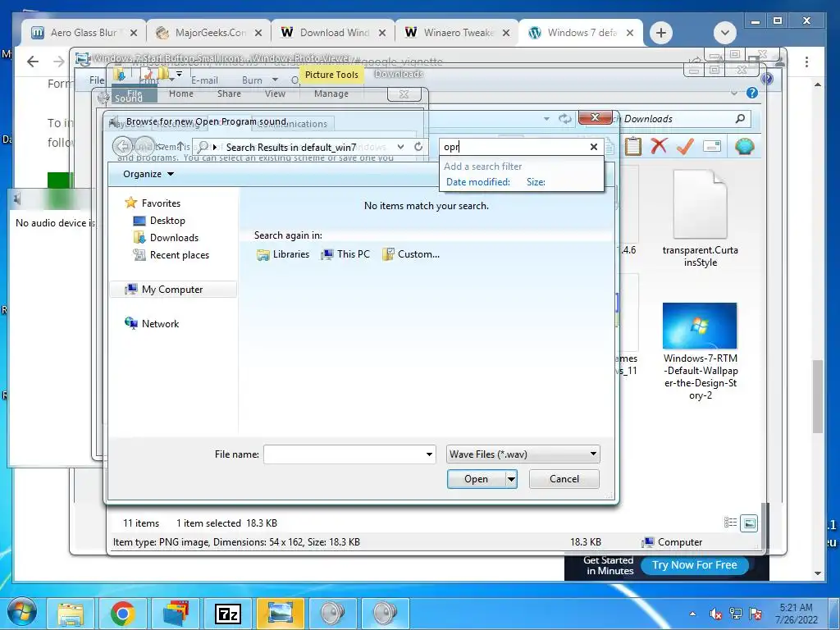Click the search field containing opr

point(514,147)
